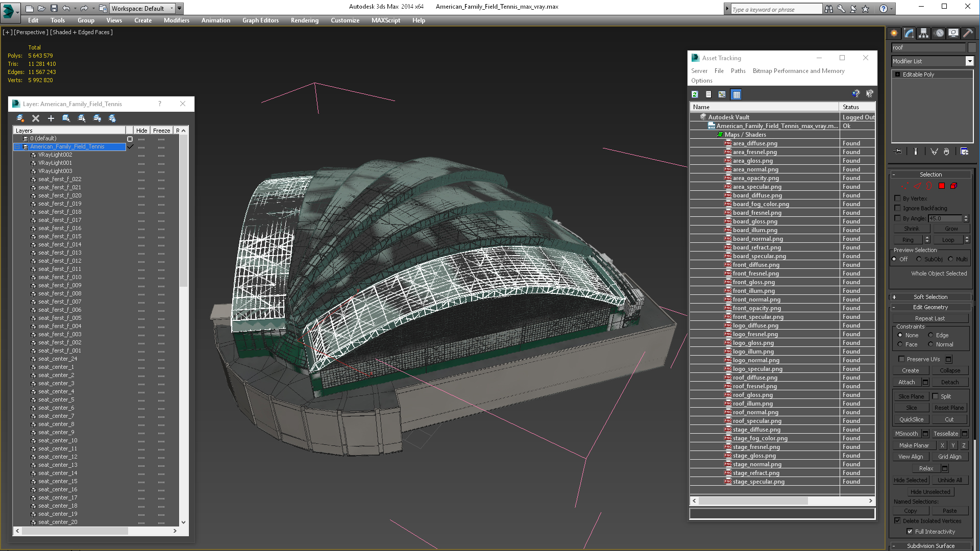
Task: Enable By Vertex checkbox
Action: pos(898,198)
